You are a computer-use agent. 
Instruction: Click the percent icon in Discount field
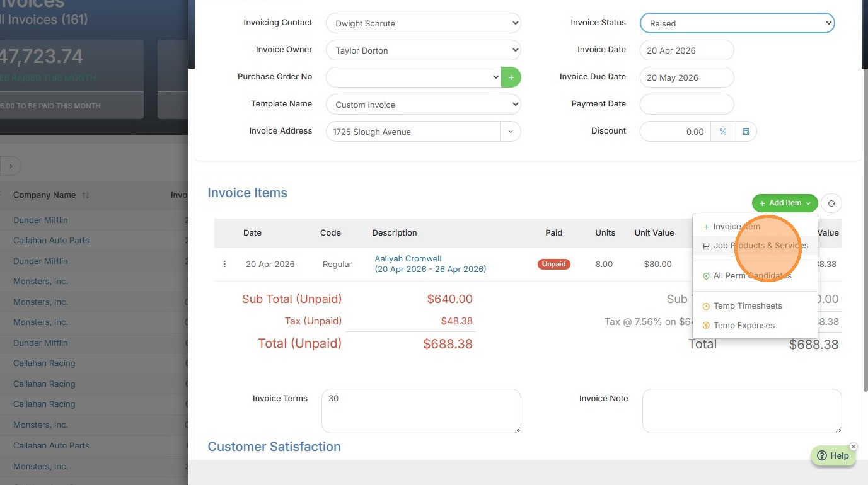[x=723, y=132]
